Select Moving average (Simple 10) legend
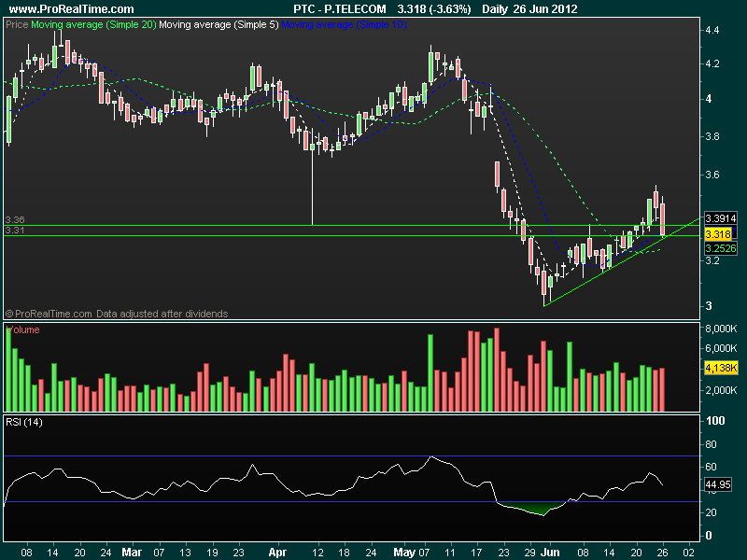This screenshot has height=560, width=747. pos(344,24)
